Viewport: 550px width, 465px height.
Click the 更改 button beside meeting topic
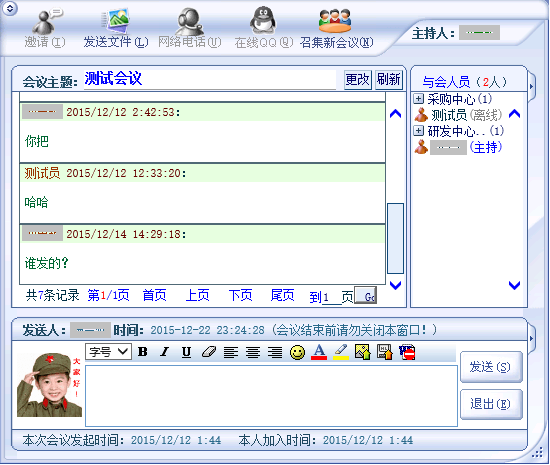click(357, 80)
